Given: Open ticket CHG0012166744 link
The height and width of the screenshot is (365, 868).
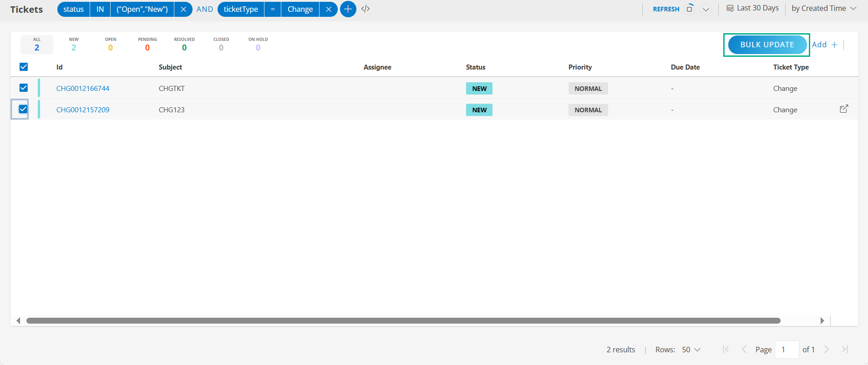Looking at the screenshot, I should (83, 88).
